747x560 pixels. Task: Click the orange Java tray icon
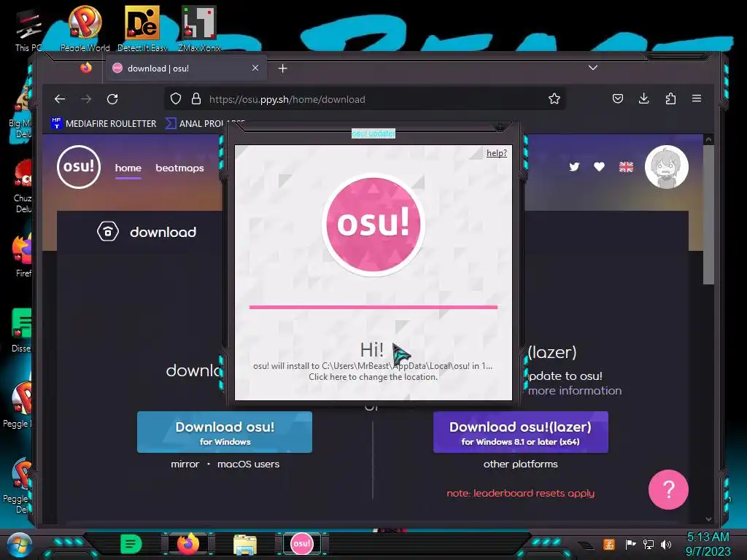(x=609, y=544)
